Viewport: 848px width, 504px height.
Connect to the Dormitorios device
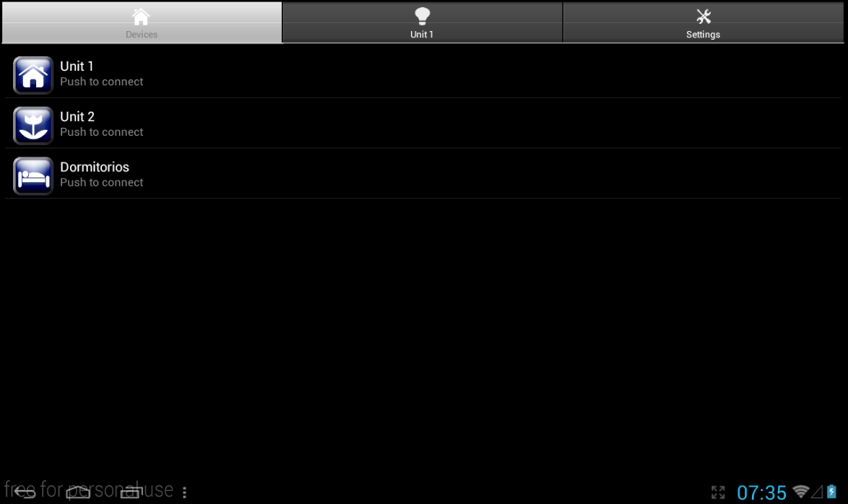coord(423,175)
